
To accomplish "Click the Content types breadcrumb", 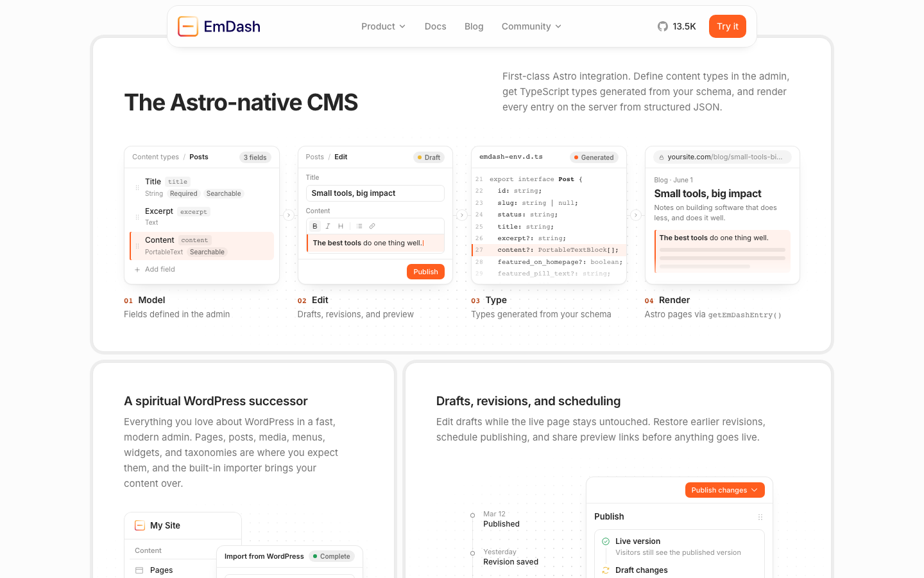I will click(x=155, y=157).
